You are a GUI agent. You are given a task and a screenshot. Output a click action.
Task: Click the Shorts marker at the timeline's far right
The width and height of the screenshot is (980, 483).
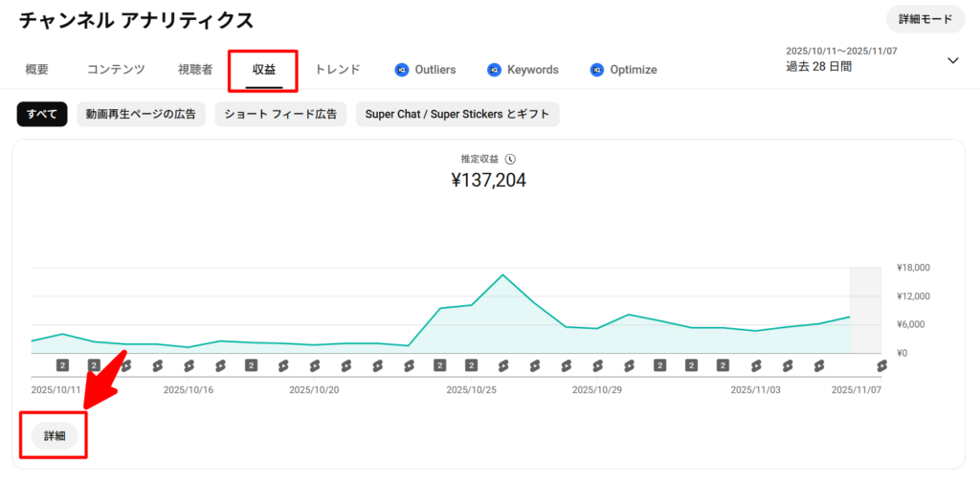pyautogui.click(x=880, y=365)
